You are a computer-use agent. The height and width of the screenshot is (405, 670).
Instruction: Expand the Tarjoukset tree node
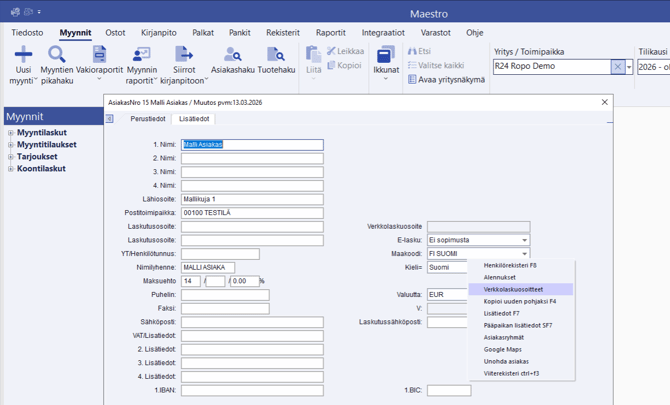[11, 157]
